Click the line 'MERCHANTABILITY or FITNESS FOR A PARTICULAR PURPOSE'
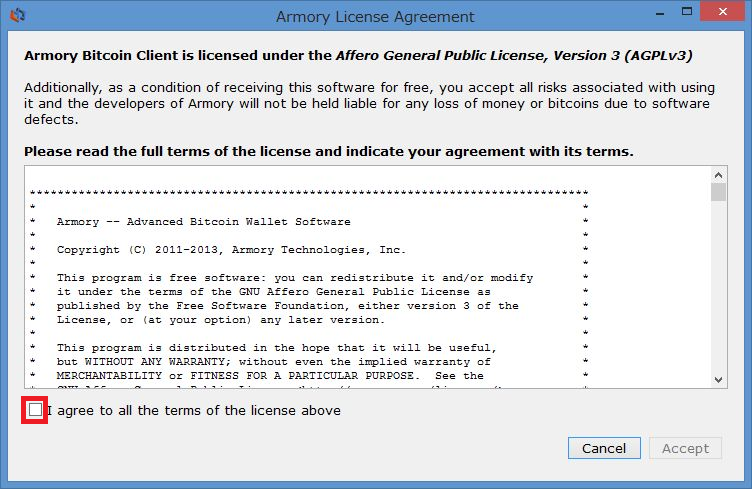Viewport: 752px width, 489px height. coord(270,375)
